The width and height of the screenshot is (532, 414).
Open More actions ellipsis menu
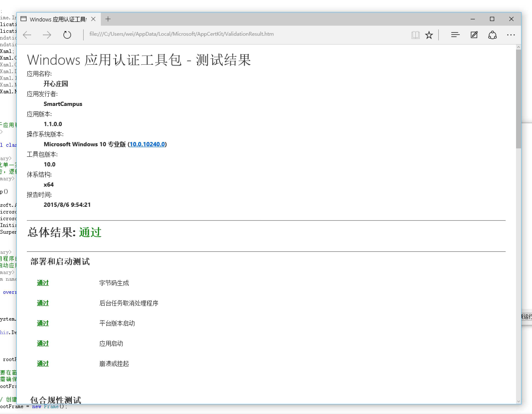pyautogui.click(x=511, y=35)
